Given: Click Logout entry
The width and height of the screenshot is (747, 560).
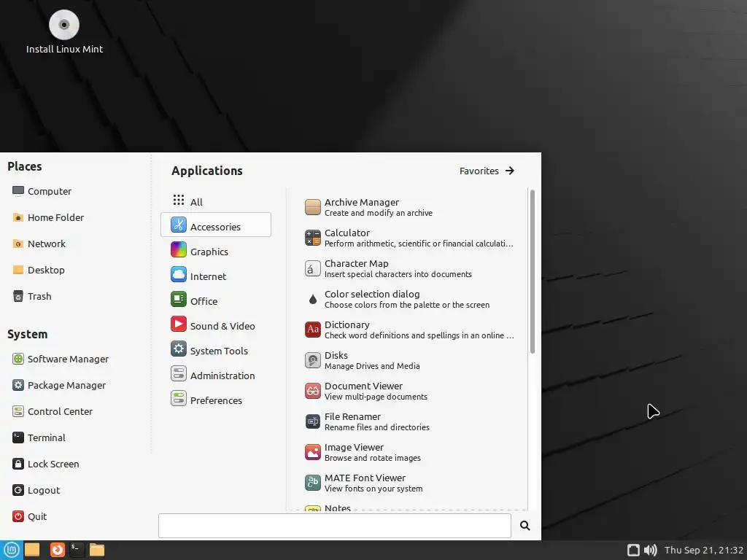Looking at the screenshot, I should click(x=36, y=490).
